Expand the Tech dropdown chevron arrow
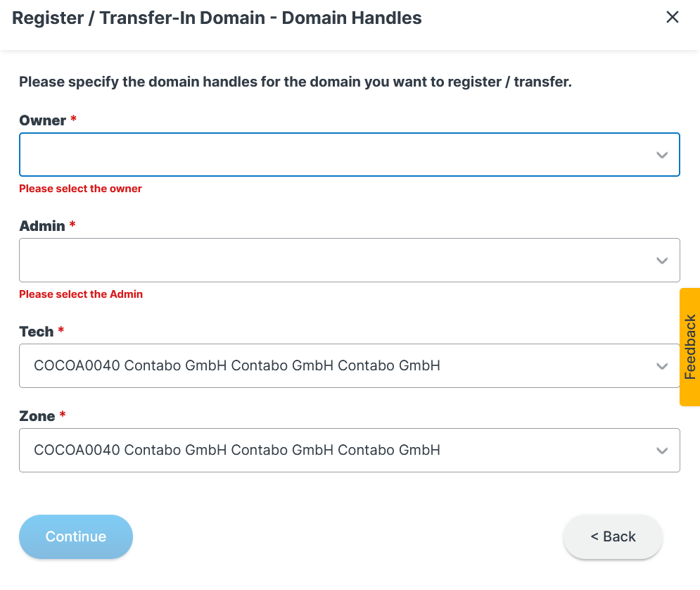 661,366
